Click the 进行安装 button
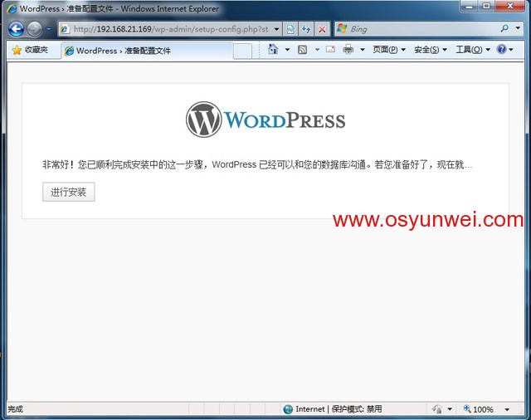This screenshot has width=531, height=420. pyautogui.click(x=68, y=192)
